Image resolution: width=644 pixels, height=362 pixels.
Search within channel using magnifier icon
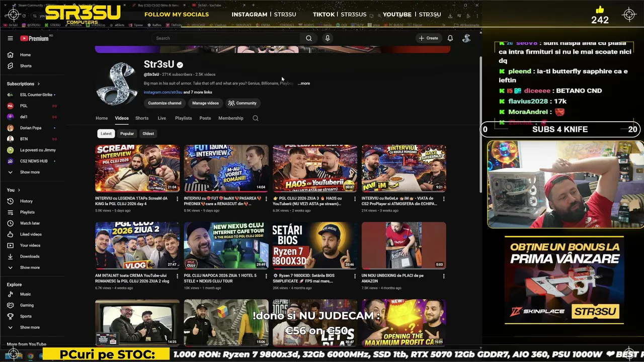coord(256,118)
